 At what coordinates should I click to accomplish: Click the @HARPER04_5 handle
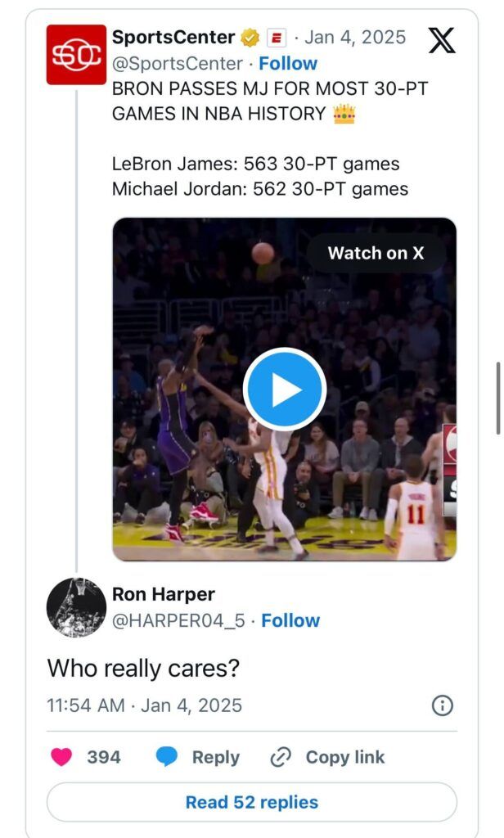(x=178, y=620)
